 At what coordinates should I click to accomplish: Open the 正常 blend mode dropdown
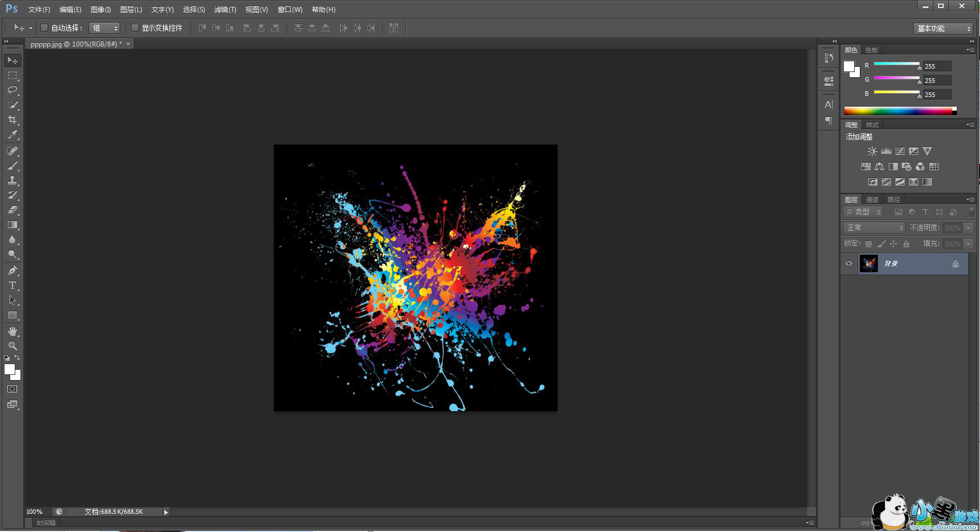(x=874, y=228)
